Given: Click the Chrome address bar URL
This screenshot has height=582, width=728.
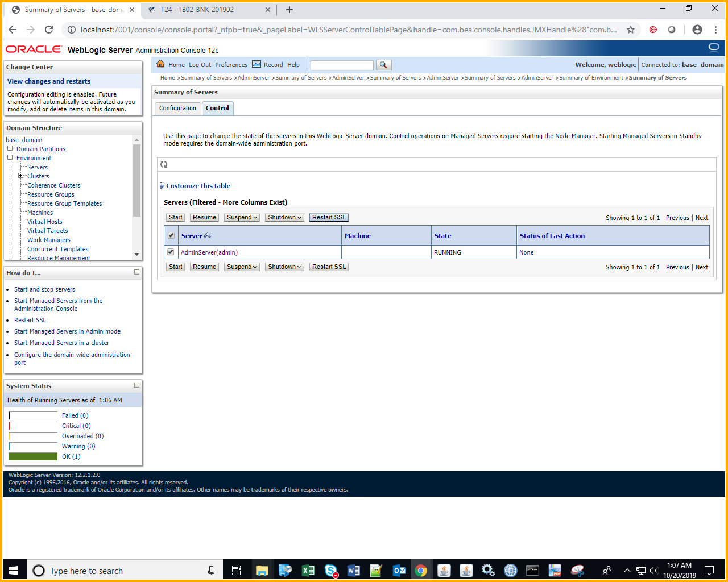Looking at the screenshot, I should 348,30.
